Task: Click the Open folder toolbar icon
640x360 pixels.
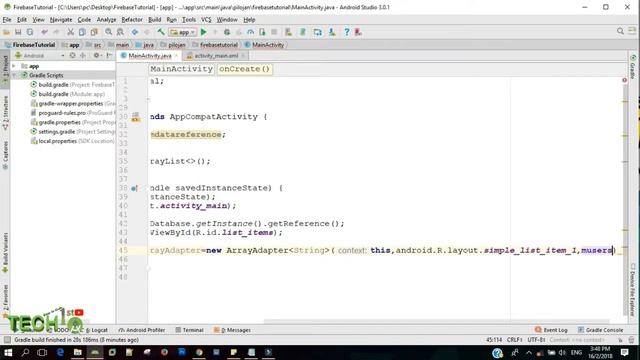Action: click(7, 32)
